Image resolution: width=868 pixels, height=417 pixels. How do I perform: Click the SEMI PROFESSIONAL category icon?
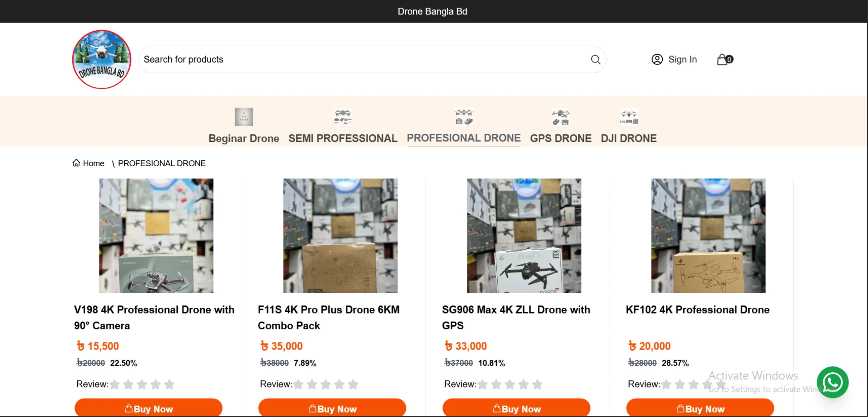tap(343, 117)
